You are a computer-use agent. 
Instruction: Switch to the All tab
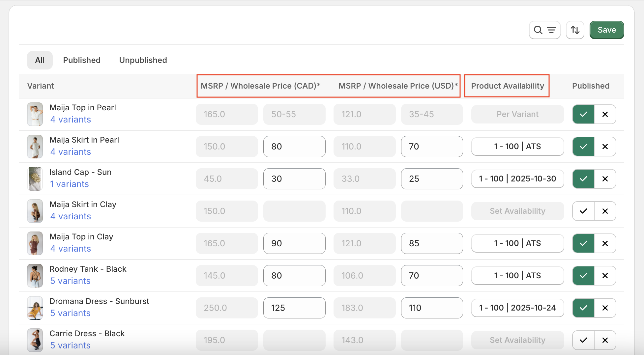[x=40, y=60]
